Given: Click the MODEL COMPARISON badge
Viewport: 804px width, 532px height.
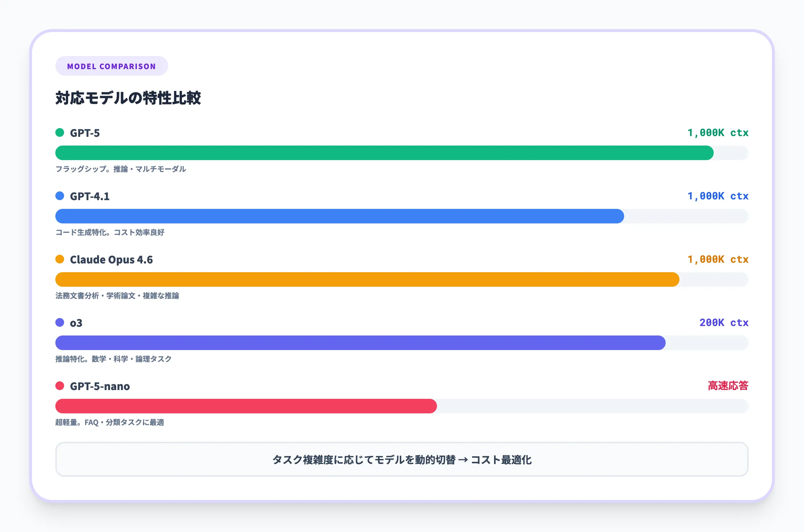Looking at the screenshot, I should tap(111, 66).
